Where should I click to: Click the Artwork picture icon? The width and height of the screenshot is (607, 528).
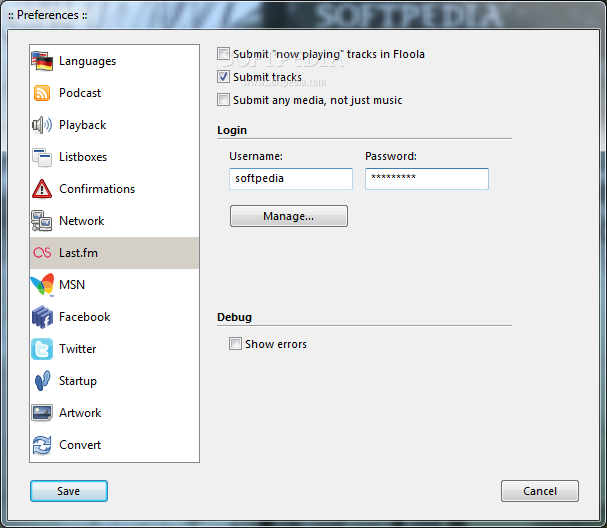coord(42,413)
